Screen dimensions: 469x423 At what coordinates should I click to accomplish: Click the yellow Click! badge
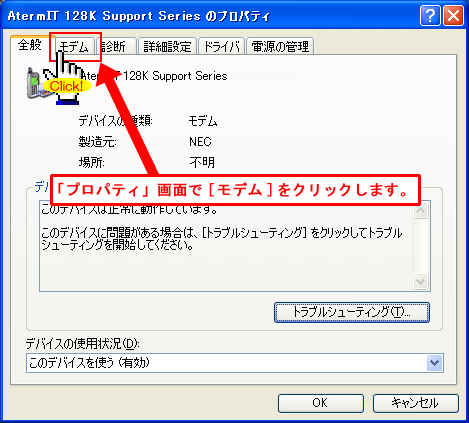pos(67,86)
